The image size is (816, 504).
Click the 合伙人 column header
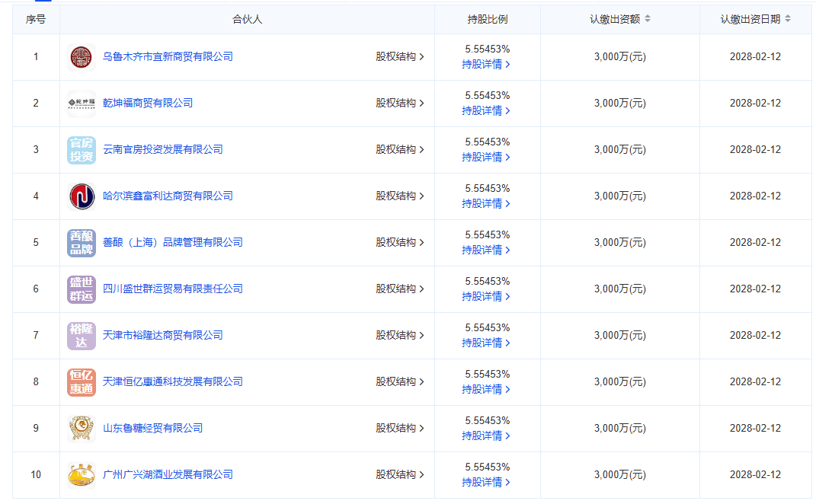pyautogui.click(x=247, y=19)
